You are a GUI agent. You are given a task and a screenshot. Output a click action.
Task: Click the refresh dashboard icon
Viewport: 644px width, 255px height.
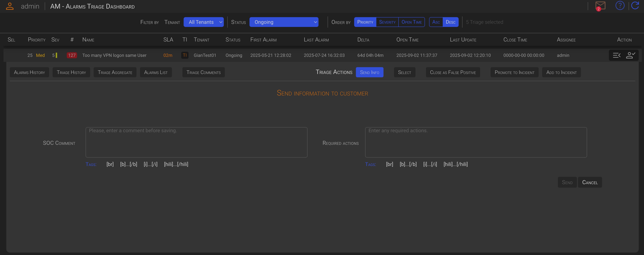pyautogui.click(x=635, y=5)
